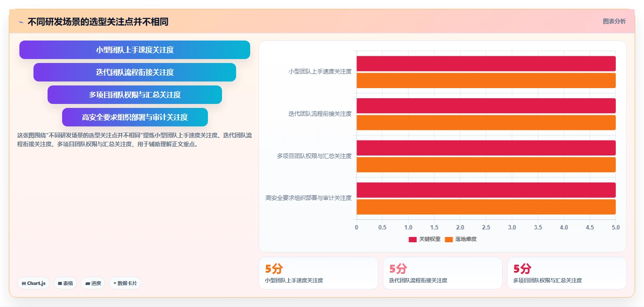644x307 pixels.
Task: Open the orange 5分 card 小型团队上手速度关注度
Action: 318,273
